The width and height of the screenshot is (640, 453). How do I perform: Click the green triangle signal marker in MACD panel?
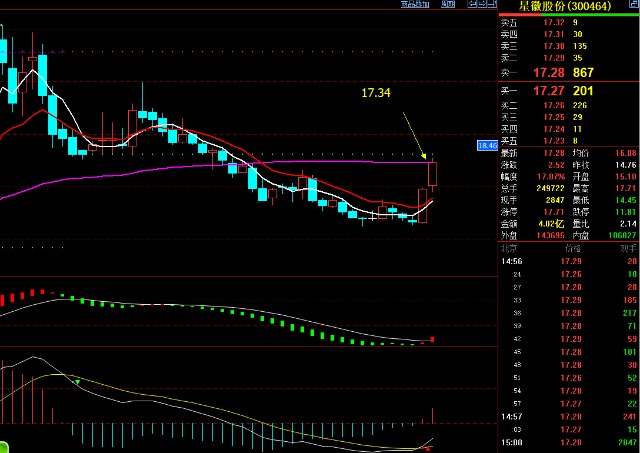click(x=76, y=382)
